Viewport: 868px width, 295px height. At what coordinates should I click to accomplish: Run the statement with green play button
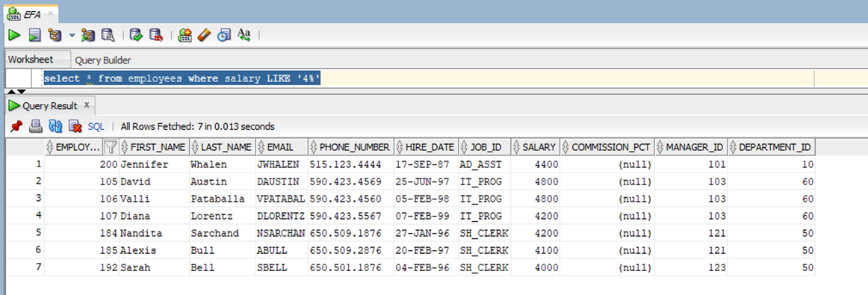(x=14, y=35)
